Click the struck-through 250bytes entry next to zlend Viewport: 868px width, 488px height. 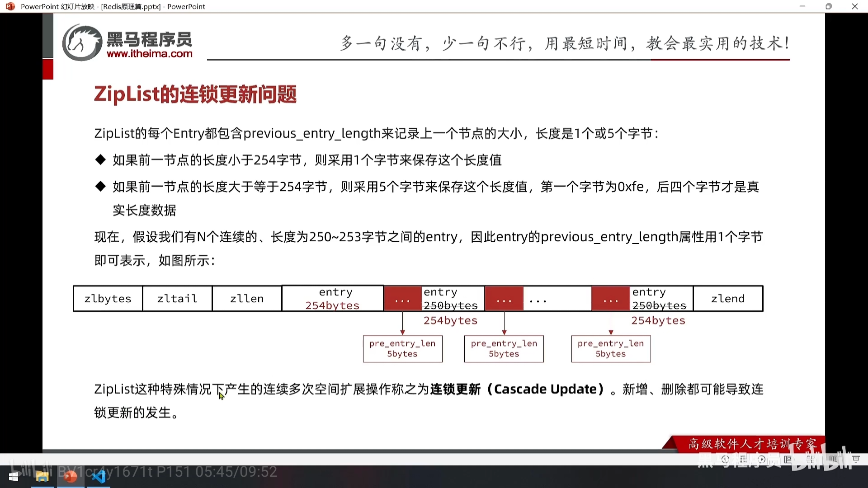661,299
